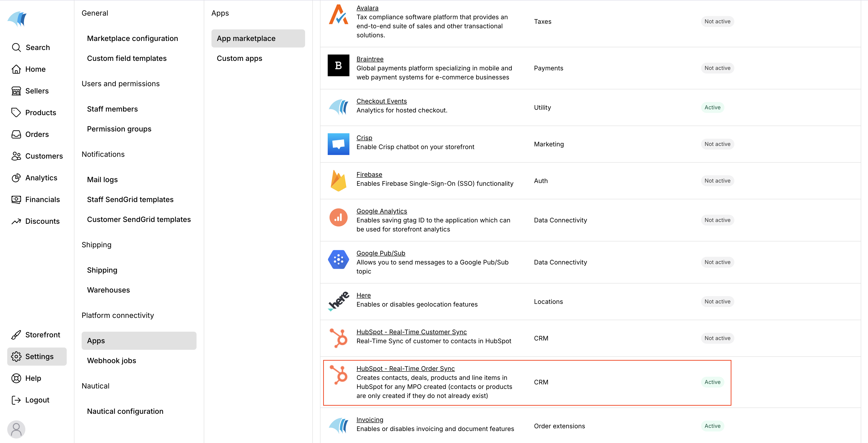Open the user profile avatar
Screen dimensions: 868x443
click(16, 429)
